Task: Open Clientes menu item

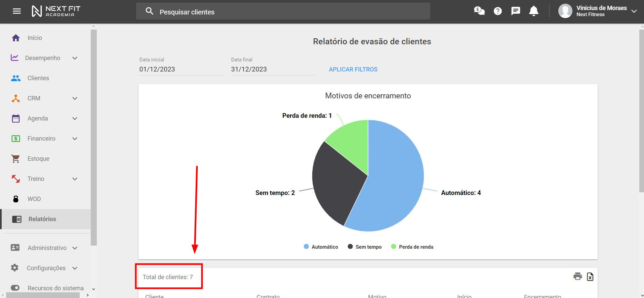Action: [x=45, y=78]
